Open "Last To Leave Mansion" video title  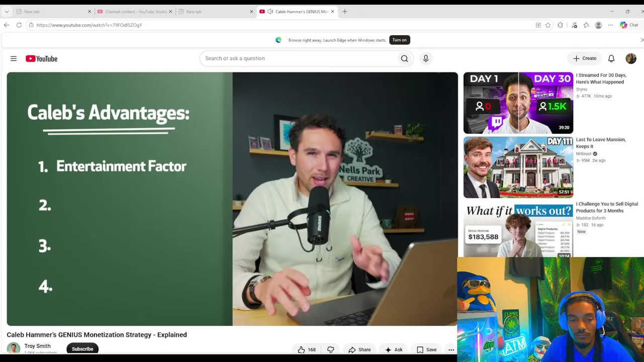click(601, 143)
